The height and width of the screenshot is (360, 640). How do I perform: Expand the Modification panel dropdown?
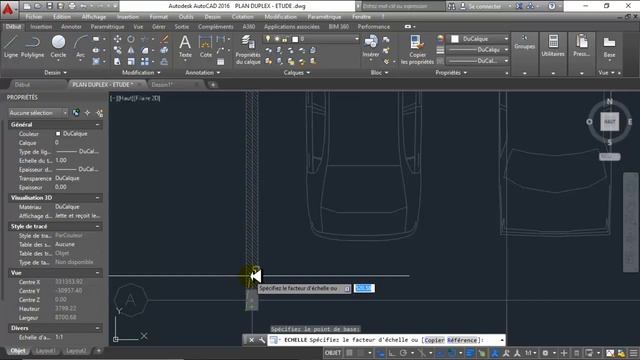(x=141, y=73)
